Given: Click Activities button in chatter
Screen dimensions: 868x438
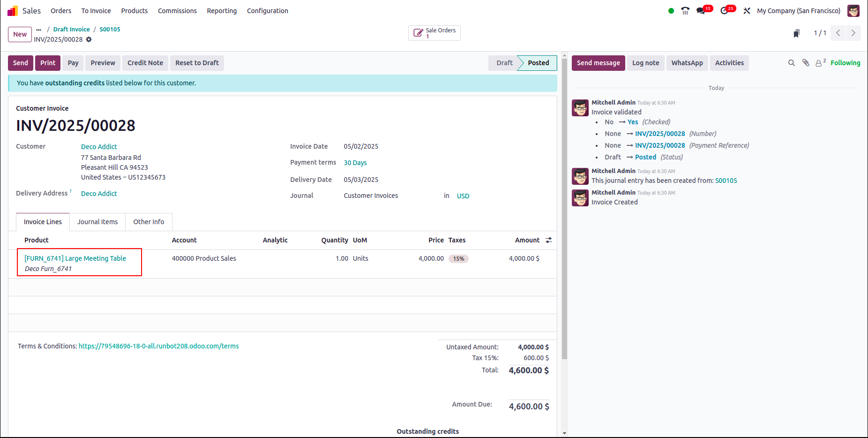Looking at the screenshot, I should click(x=729, y=63).
